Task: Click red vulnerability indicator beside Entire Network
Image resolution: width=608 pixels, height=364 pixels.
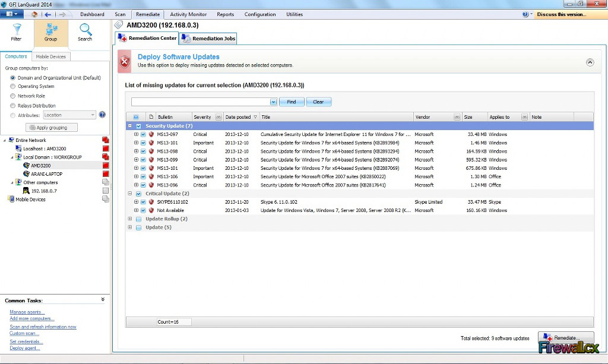Action: (x=106, y=140)
